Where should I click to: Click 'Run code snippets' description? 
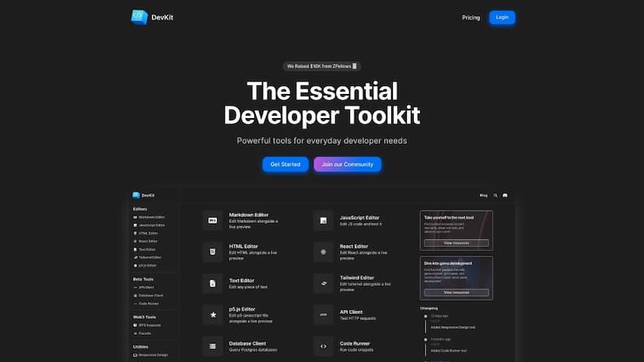[x=356, y=350]
